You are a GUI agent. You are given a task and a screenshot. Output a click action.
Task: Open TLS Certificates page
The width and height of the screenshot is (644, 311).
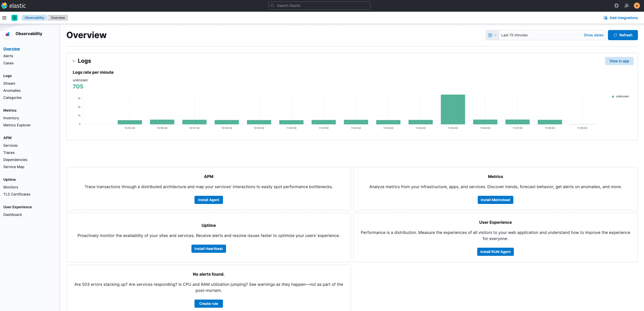click(x=17, y=194)
